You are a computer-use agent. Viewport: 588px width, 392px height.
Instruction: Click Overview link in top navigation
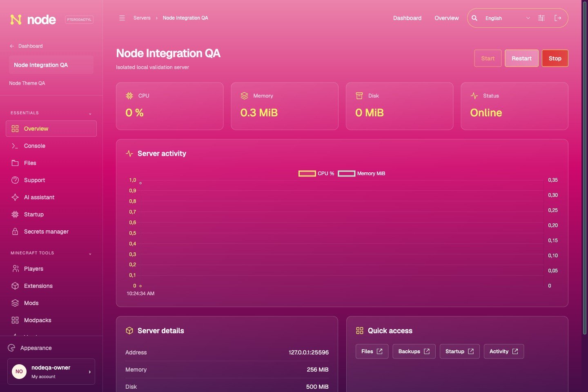447,18
